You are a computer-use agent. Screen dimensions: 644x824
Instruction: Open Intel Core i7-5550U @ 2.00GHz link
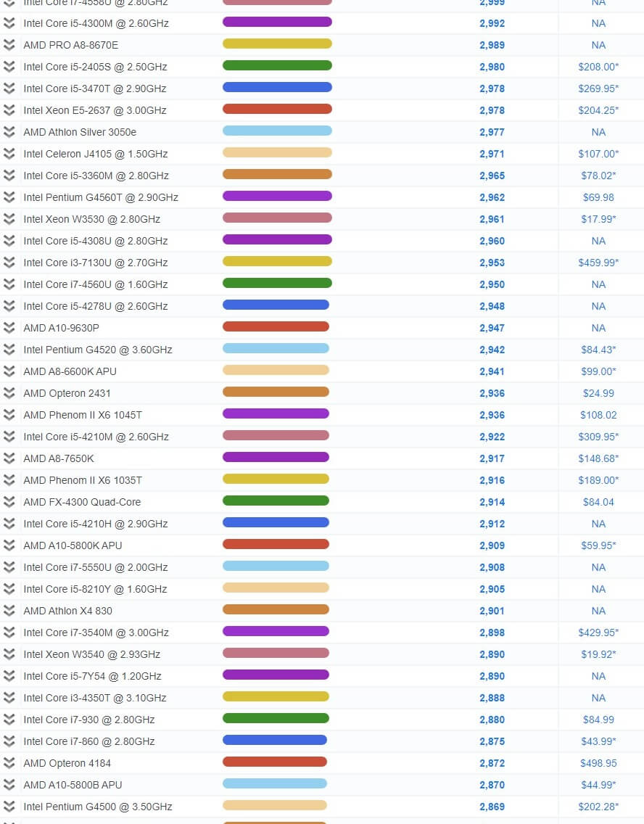coord(96,567)
